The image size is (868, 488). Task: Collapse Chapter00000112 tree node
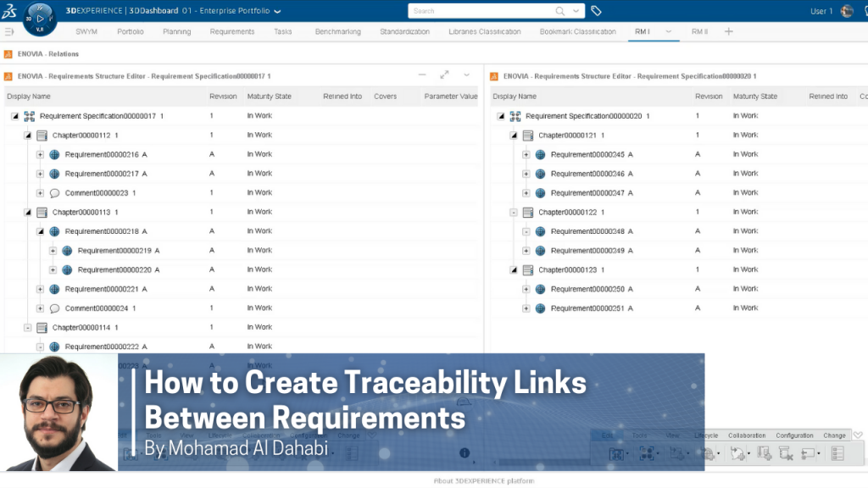(27, 136)
